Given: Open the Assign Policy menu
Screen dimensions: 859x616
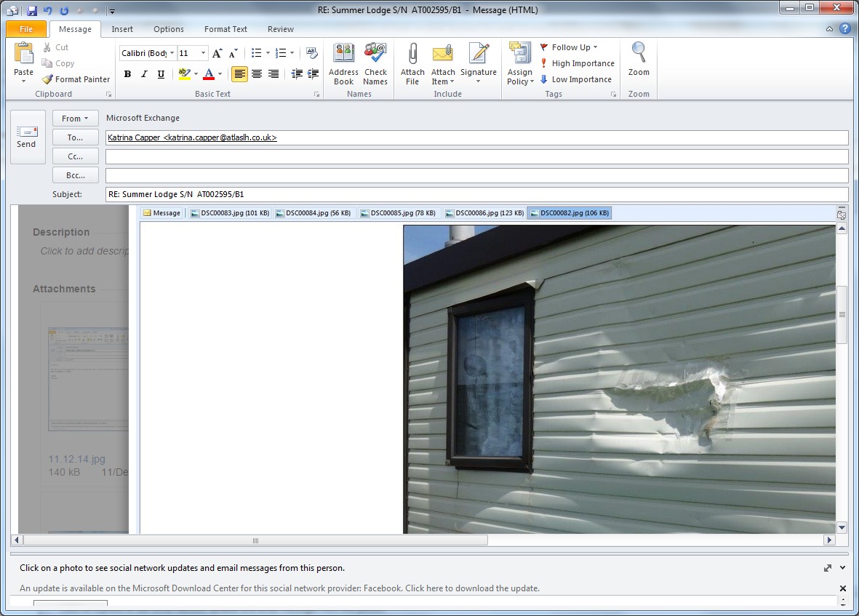Looking at the screenshot, I should 520,64.
